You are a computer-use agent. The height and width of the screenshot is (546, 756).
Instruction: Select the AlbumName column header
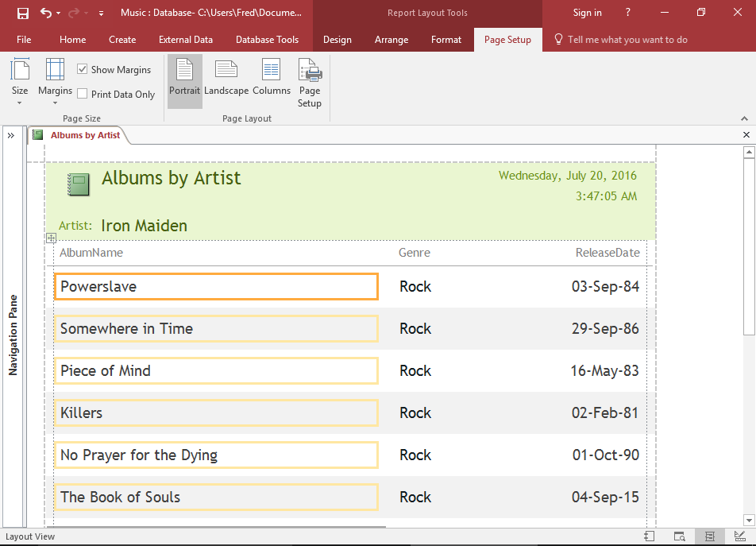[x=91, y=253]
